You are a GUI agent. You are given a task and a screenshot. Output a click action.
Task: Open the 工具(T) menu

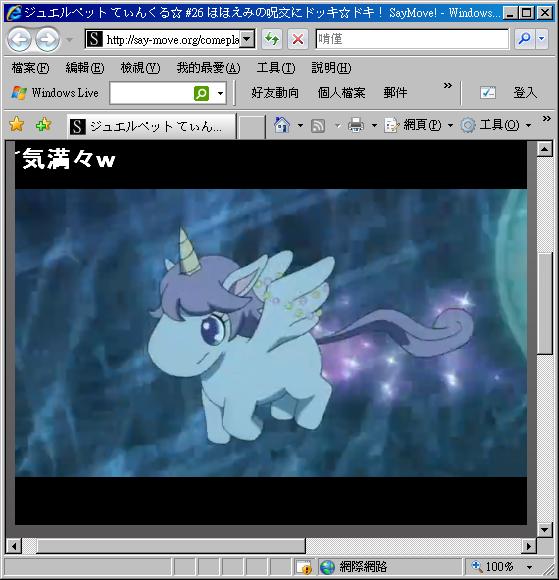point(276,68)
